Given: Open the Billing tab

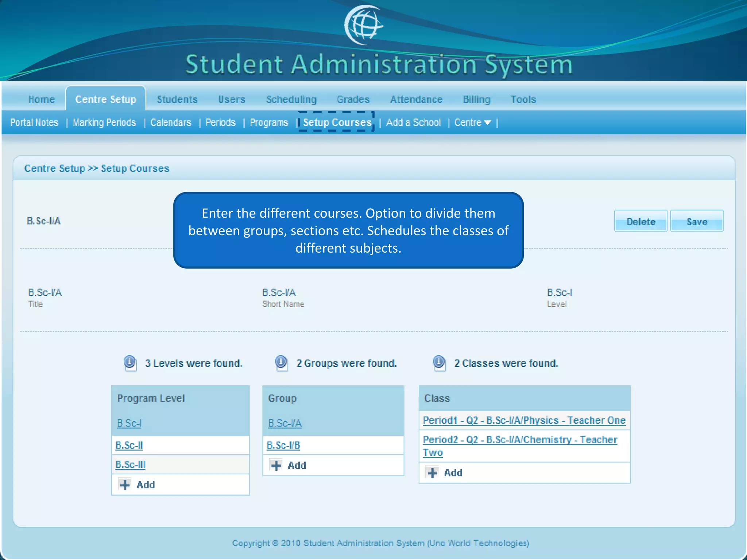Looking at the screenshot, I should click(476, 99).
